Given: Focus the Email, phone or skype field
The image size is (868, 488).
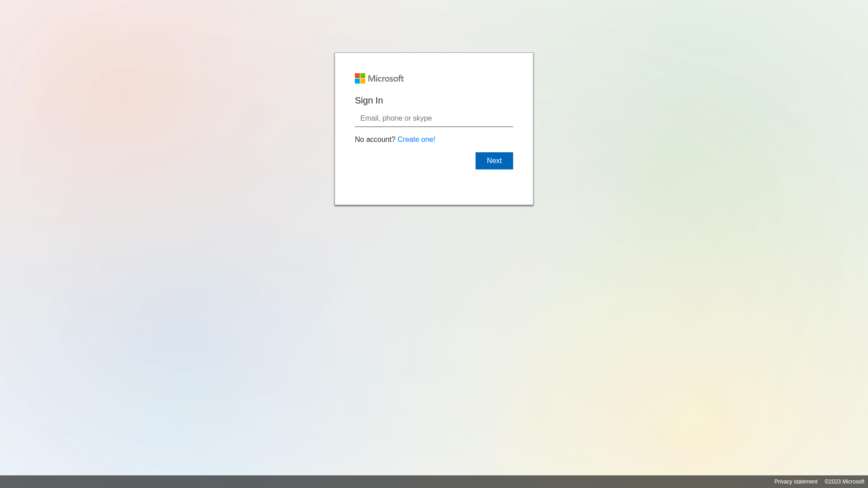Looking at the screenshot, I should coord(434,118).
